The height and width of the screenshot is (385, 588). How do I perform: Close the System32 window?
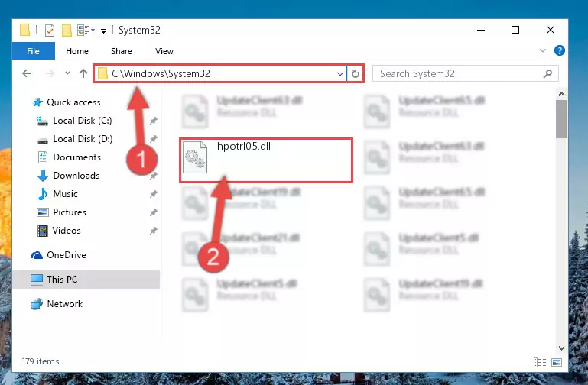[x=550, y=30]
